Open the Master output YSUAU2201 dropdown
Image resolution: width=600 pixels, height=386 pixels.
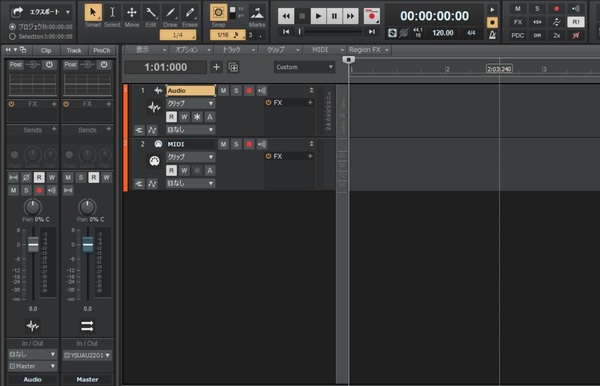pyautogui.click(x=87, y=355)
